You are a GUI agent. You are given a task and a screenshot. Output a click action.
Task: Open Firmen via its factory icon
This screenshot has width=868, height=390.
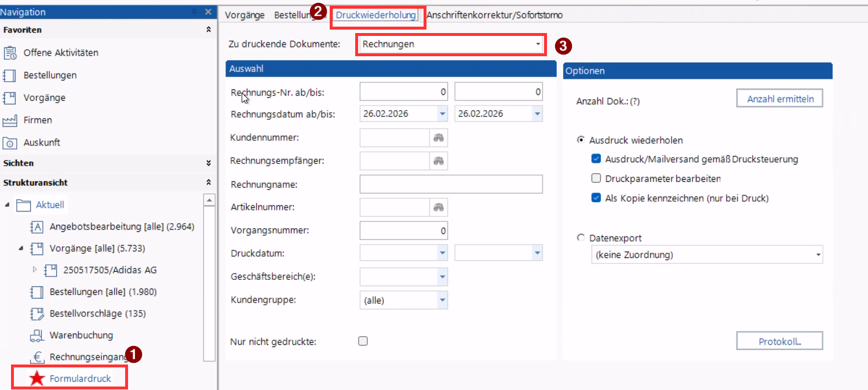click(10, 120)
